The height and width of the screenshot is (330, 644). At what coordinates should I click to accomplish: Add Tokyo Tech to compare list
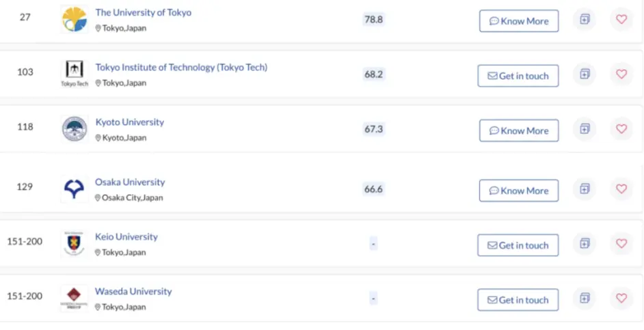585,74
